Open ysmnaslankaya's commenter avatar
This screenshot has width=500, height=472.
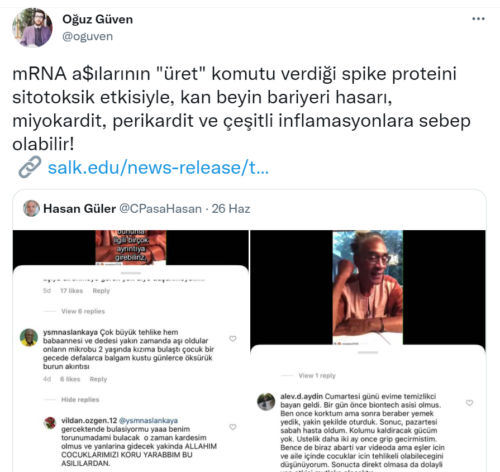click(x=29, y=337)
